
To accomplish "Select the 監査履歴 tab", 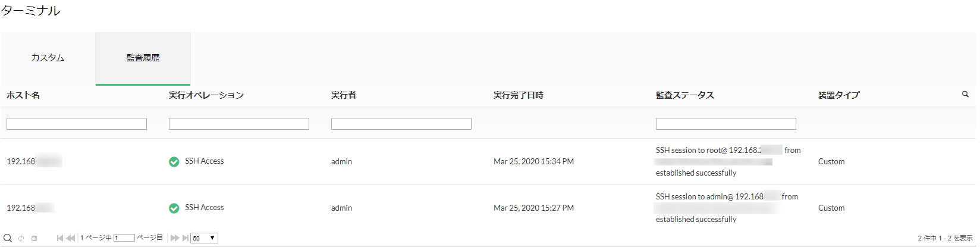I will point(143,58).
